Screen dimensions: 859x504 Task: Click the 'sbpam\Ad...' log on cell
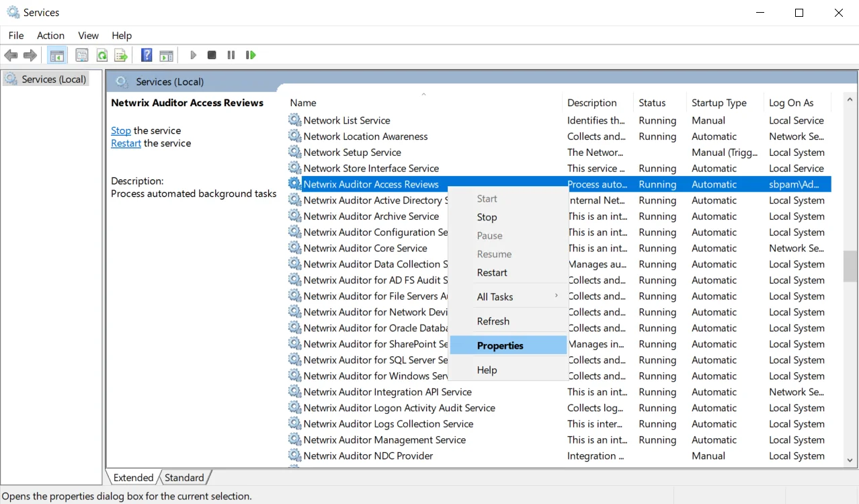tap(794, 184)
